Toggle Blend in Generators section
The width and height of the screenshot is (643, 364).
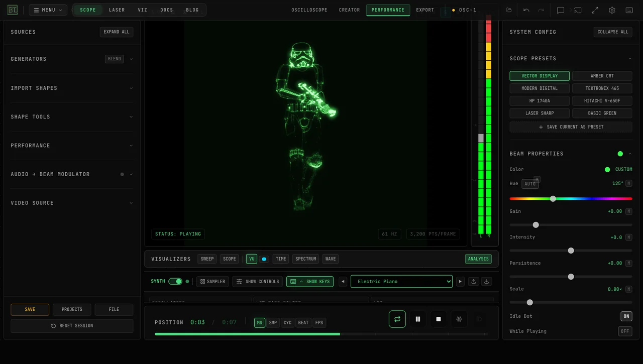115,59
